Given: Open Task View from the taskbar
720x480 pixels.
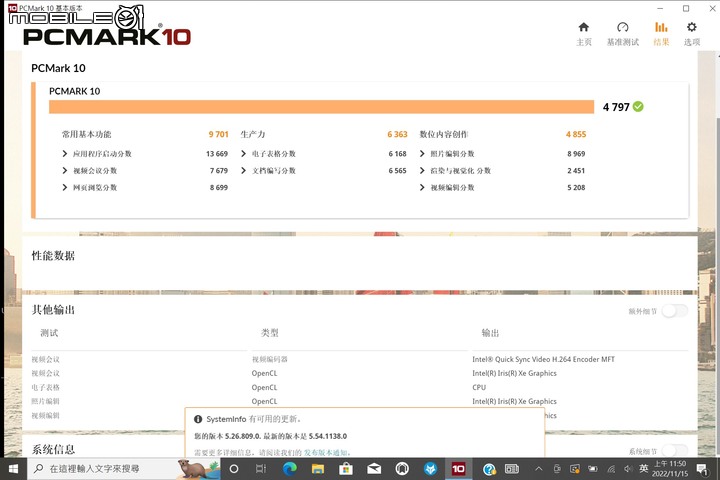Looking at the screenshot, I should tap(261, 469).
